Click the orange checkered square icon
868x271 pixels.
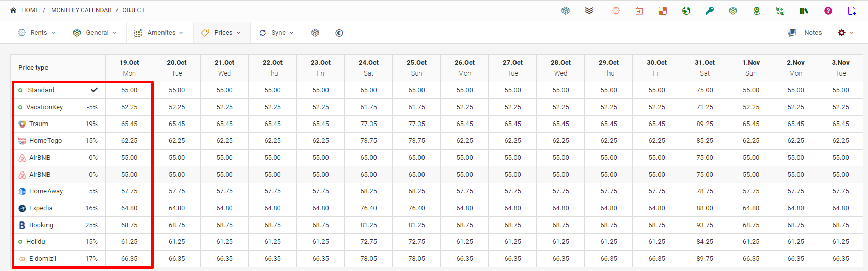(663, 10)
